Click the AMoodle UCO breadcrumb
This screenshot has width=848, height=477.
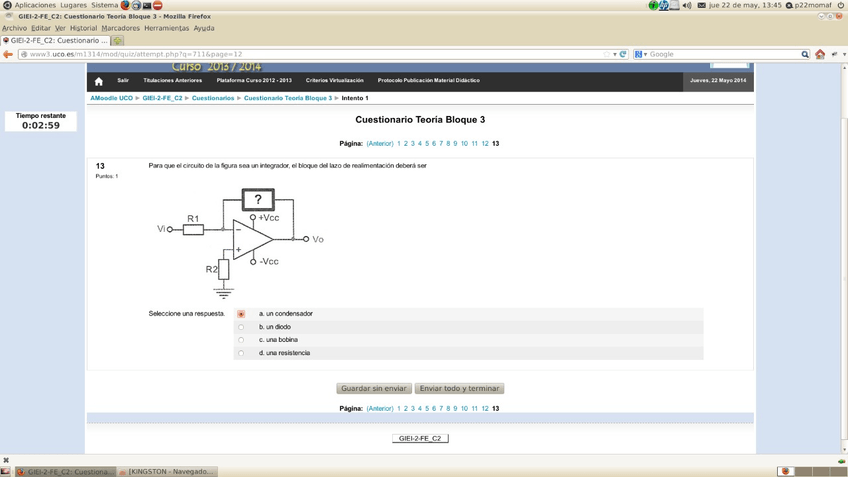coord(111,98)
